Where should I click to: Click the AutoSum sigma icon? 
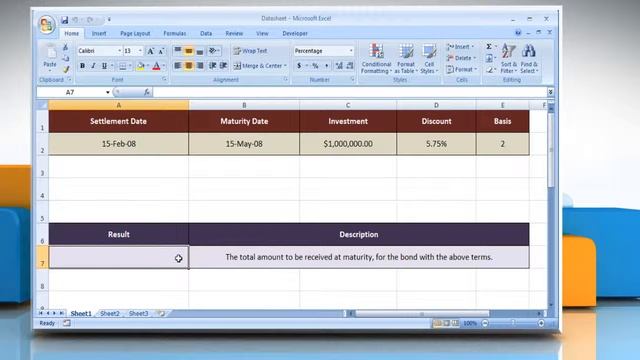[x=489, y=47]
